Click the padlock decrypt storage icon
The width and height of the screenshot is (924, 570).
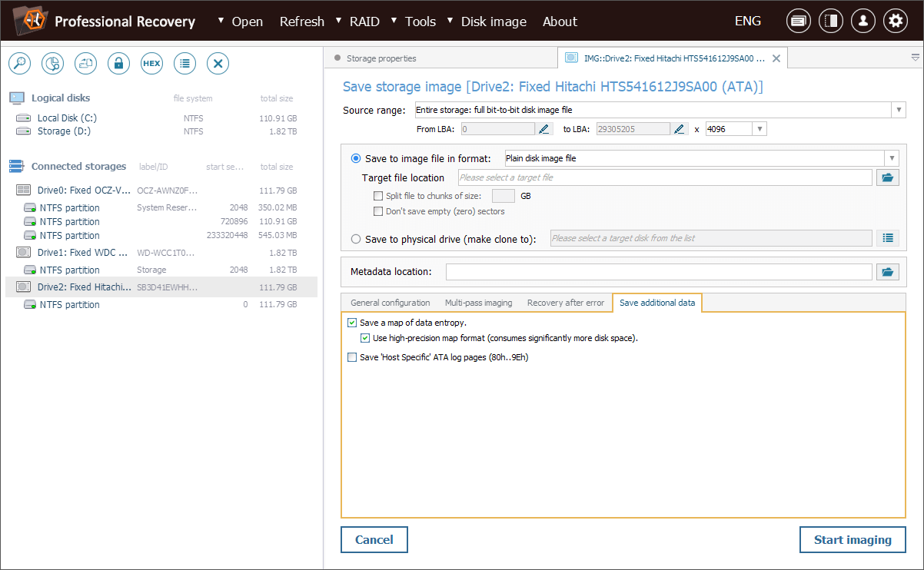pos(118,64)
